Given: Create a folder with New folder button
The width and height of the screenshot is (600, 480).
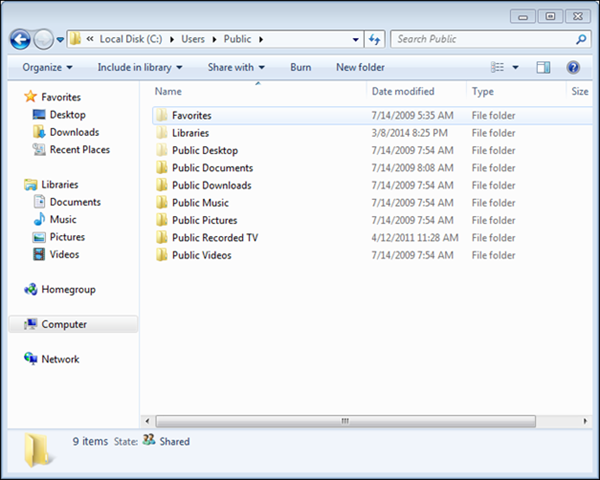Looking at the screenshot, I should click(x=360, y=67).
